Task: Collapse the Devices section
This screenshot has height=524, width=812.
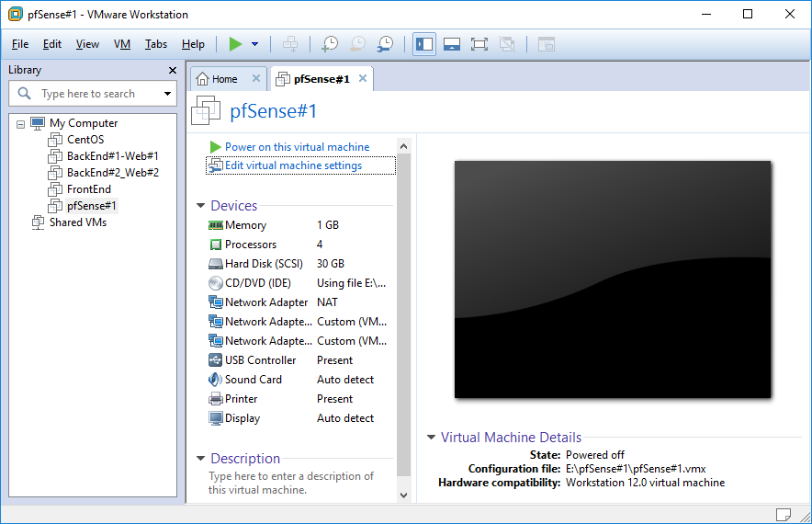Action: pos(201,206)
